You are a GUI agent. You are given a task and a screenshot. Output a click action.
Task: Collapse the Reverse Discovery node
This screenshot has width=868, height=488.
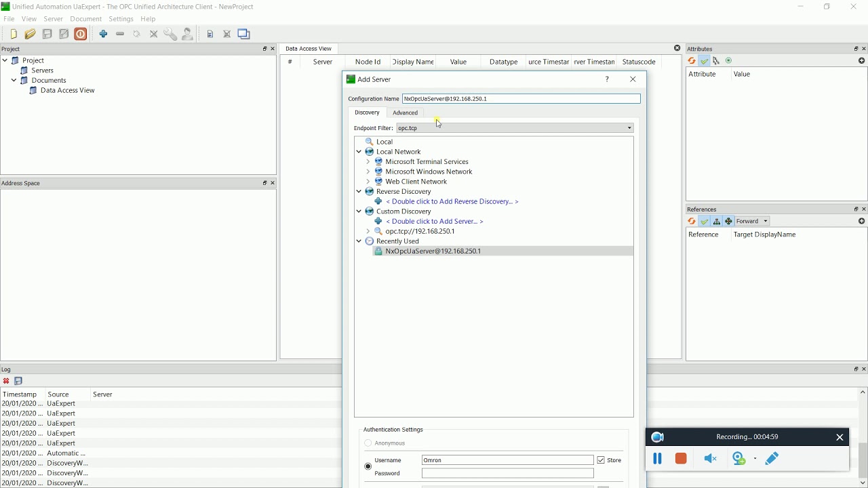[x=359, y=192]
